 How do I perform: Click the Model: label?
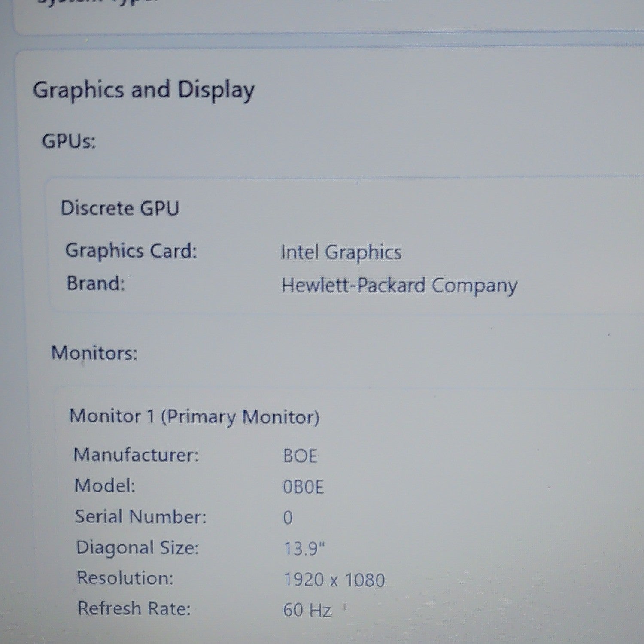pos(105,486)
